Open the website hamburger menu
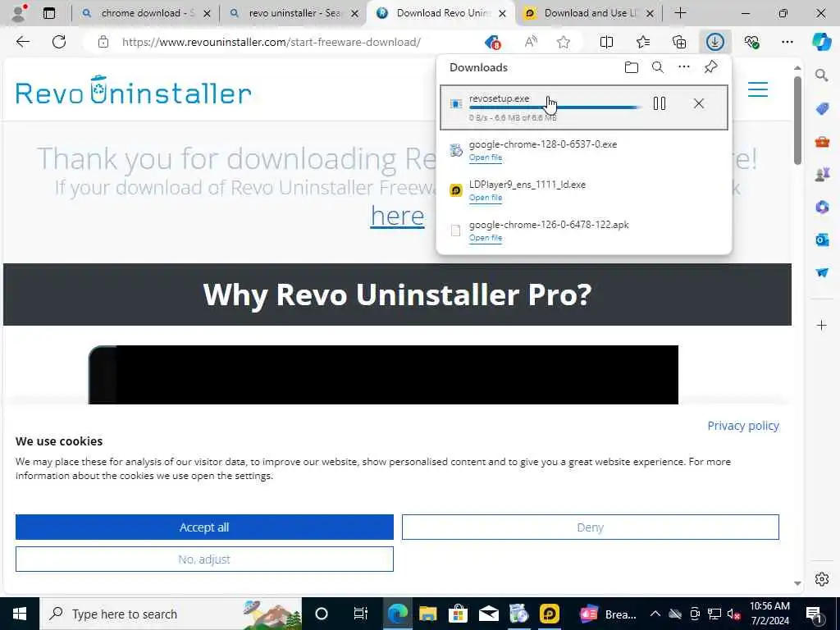Viewport: 840px width, 630px height. pyautogui.click(x=757, y=89)
